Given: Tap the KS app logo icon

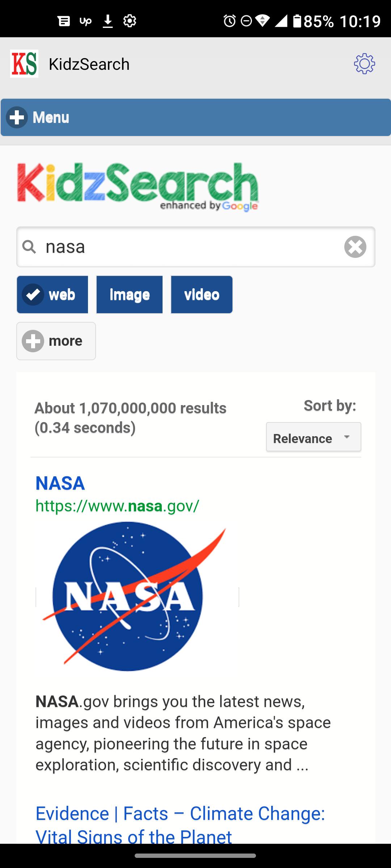Looking at the screenshot, I should 24,64.
